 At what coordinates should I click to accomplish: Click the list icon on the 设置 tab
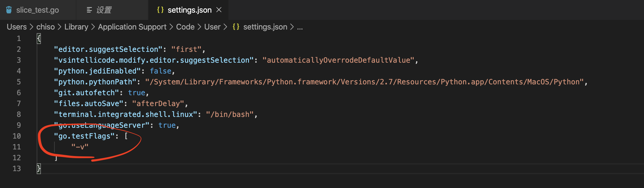click(x=89, y=10)
